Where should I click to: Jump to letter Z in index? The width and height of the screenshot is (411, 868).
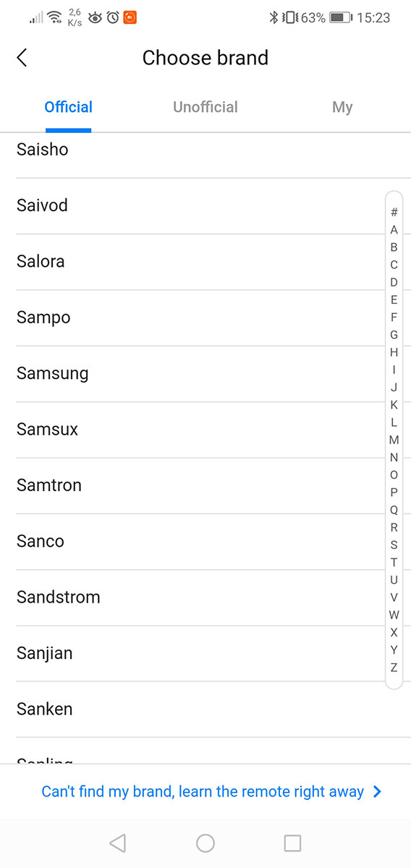(x=394, y=667)
